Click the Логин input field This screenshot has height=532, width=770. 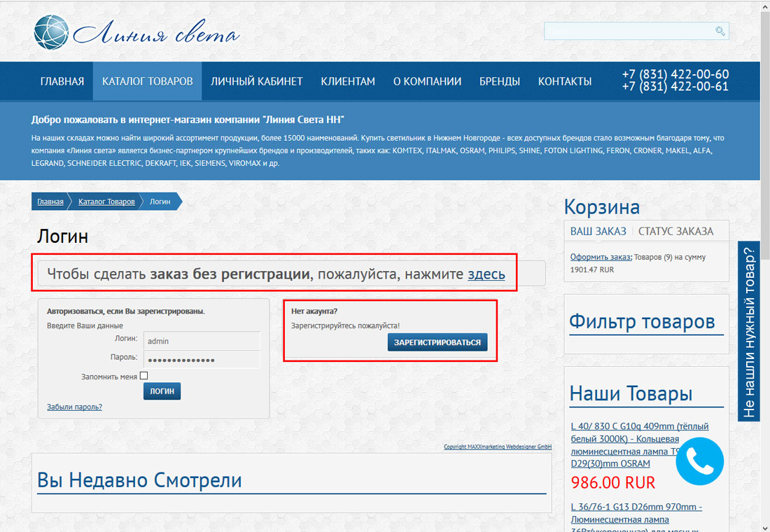[202, 341]
